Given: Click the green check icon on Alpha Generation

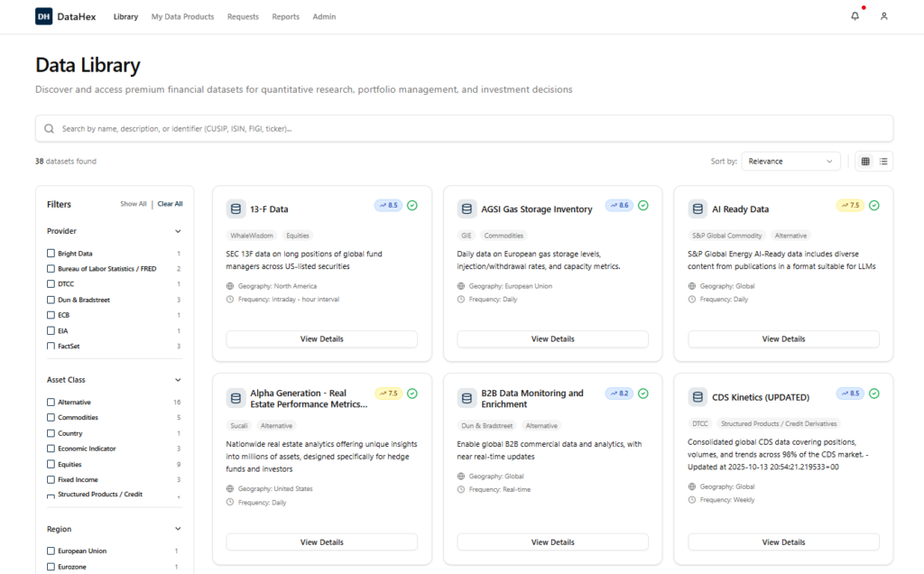Looking at the screenshot, I should point(412,393).
